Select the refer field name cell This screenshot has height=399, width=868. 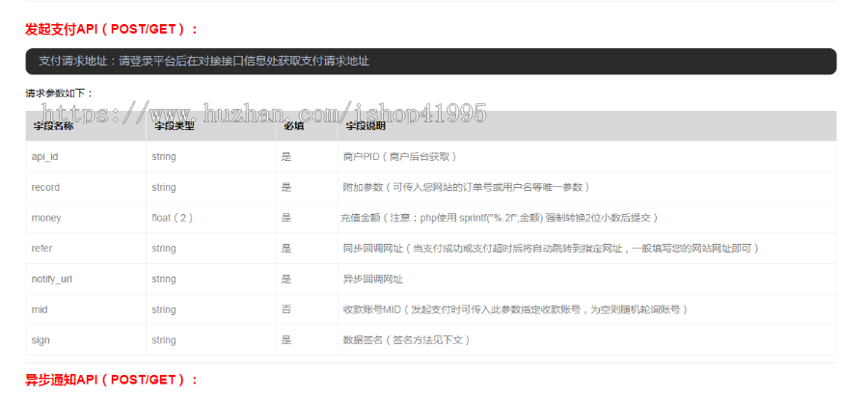point(41,249)
